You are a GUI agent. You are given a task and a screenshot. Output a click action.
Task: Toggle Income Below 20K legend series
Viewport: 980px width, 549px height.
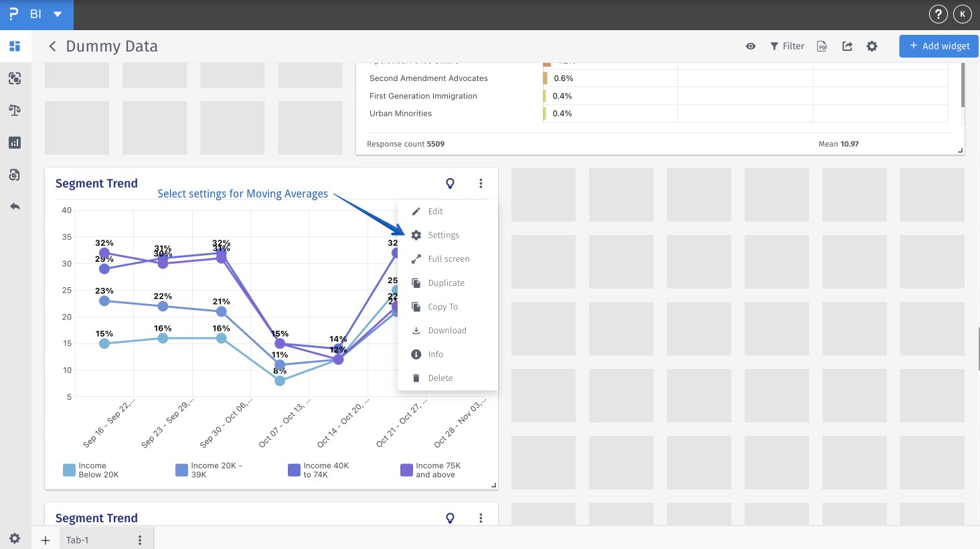click(x=90, y=470)
